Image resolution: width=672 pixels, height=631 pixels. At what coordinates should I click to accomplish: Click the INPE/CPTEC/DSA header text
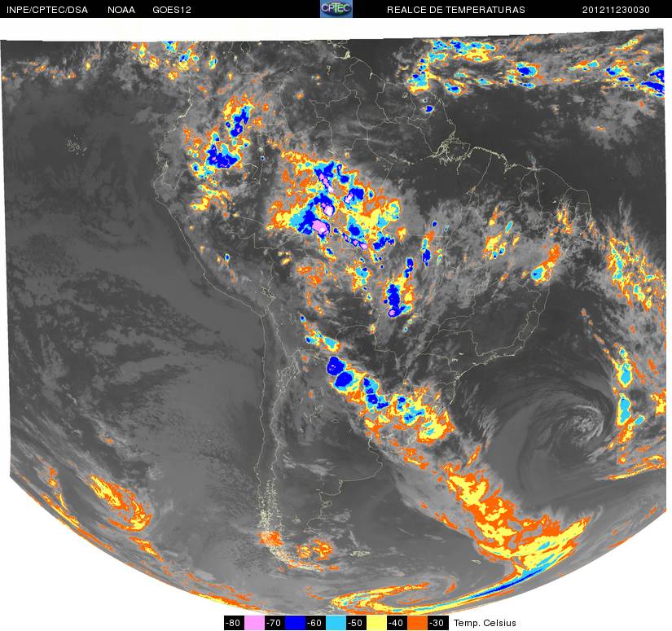(x=47, y=10)
